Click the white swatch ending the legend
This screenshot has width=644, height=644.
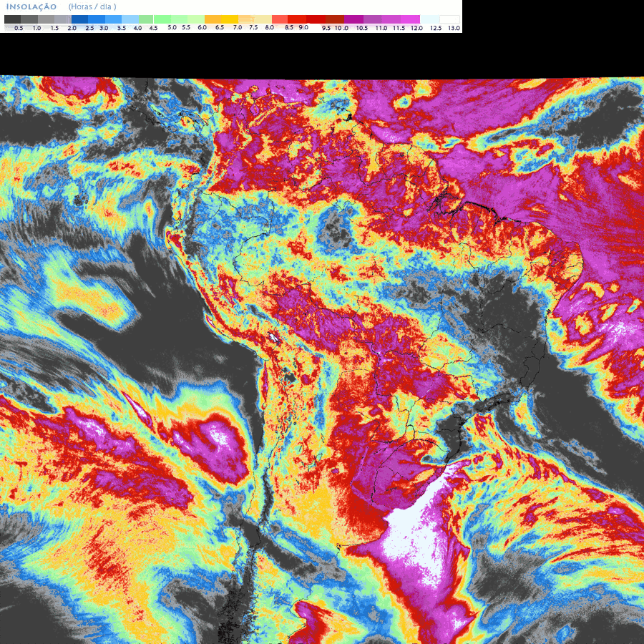pos(450,19)
